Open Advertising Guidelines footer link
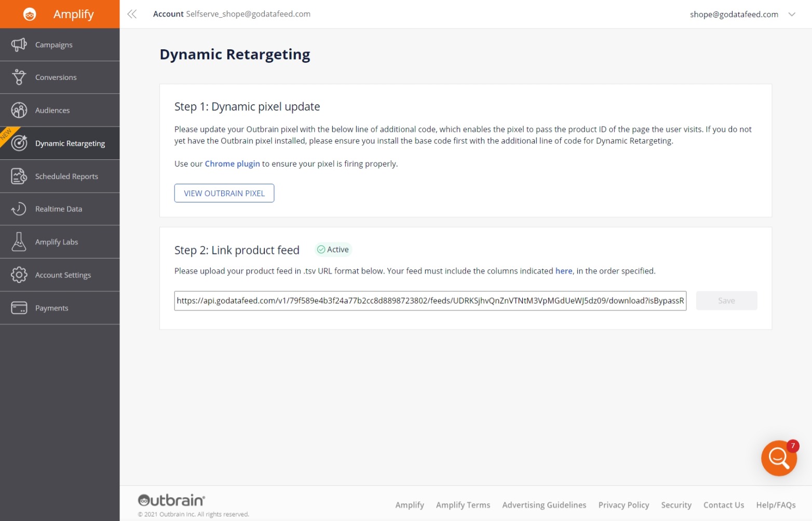This screenshot has width=812, height=521. [544, 505]
